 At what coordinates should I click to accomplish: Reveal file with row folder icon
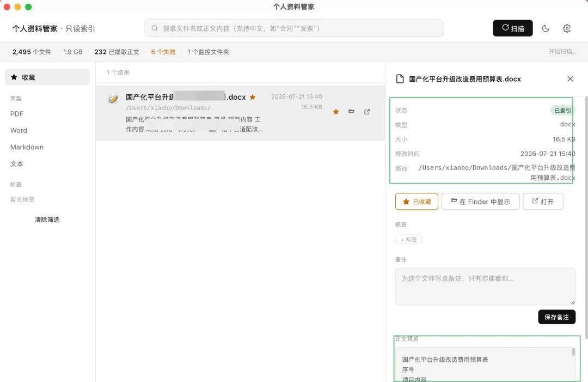(x=351, y=112)
